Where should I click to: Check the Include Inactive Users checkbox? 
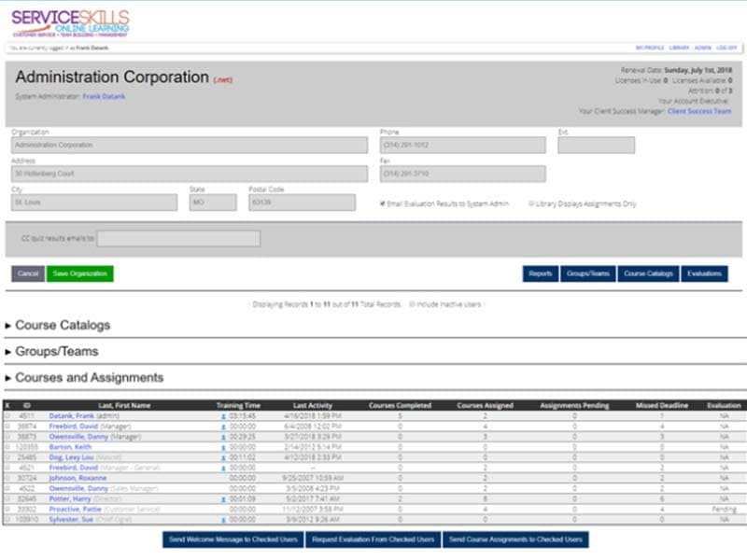(412, 304)
